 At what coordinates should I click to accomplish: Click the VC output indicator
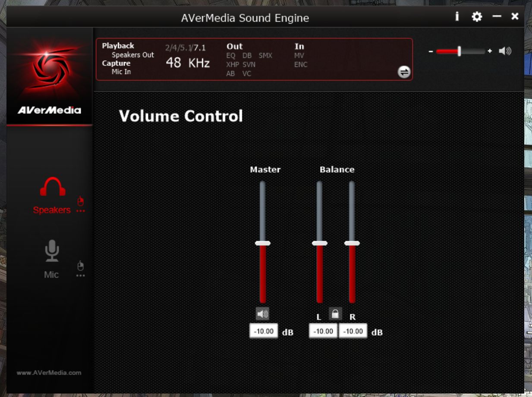[x=247, y=74]
